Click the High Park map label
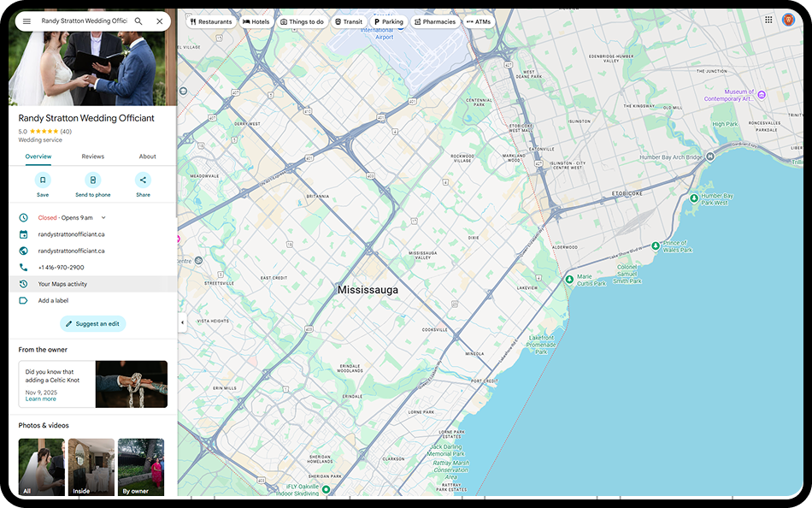Image resolution: width=812 pixels, height=508 pixels. [725, 124]
